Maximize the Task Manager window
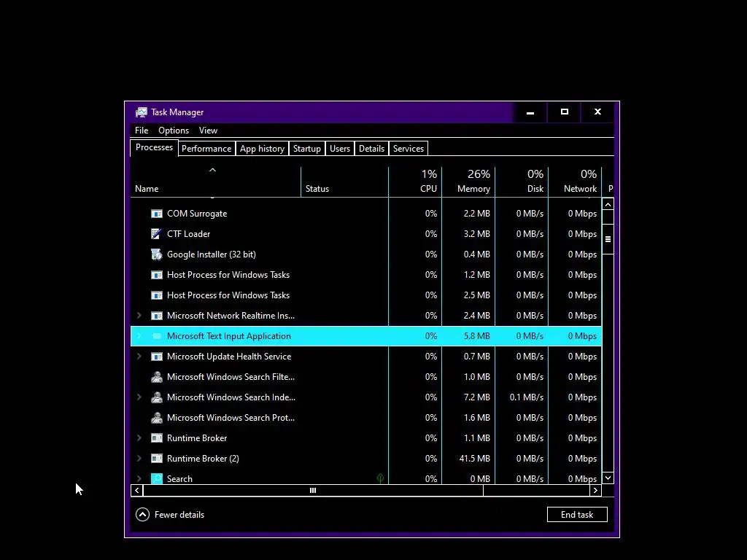Image resolution: width=747 pixels, height=560 pixels. [x=564, y=112]
